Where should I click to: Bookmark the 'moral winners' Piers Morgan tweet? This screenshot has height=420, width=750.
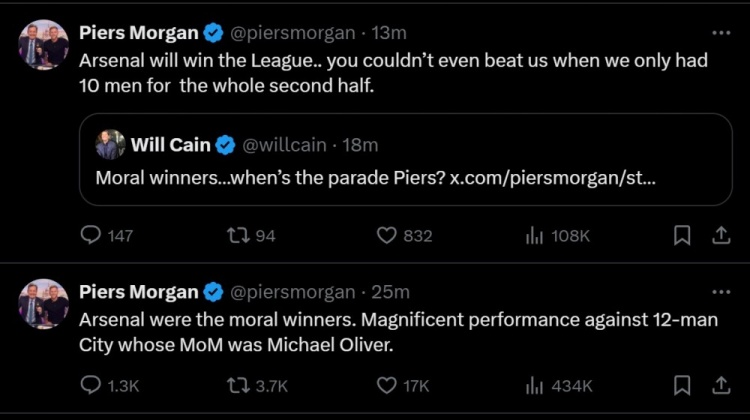[681, 385]
